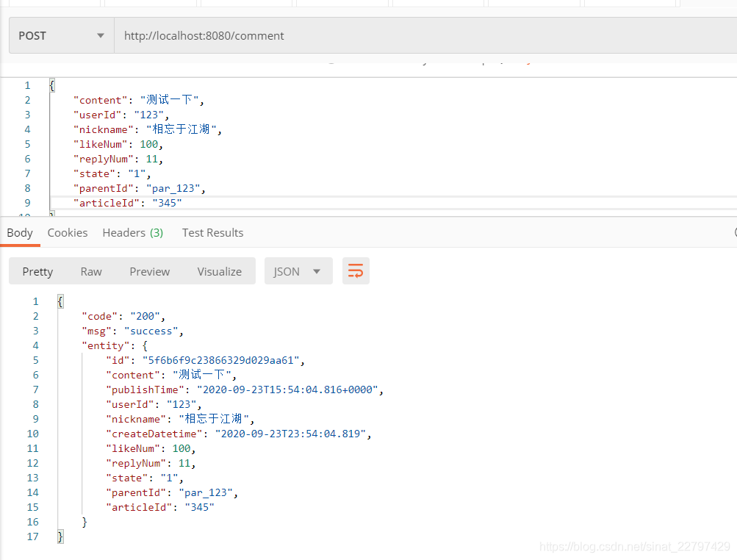Switch to the Cookies tab

click(67, 232)
